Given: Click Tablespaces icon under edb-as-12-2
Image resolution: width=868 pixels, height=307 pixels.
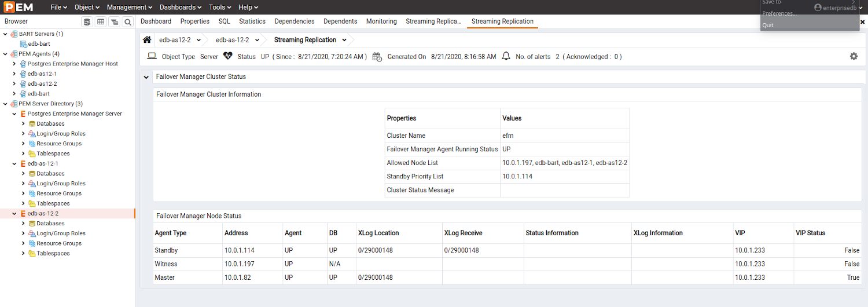Looking at the screenshot, I should click(x=32, y=253).
